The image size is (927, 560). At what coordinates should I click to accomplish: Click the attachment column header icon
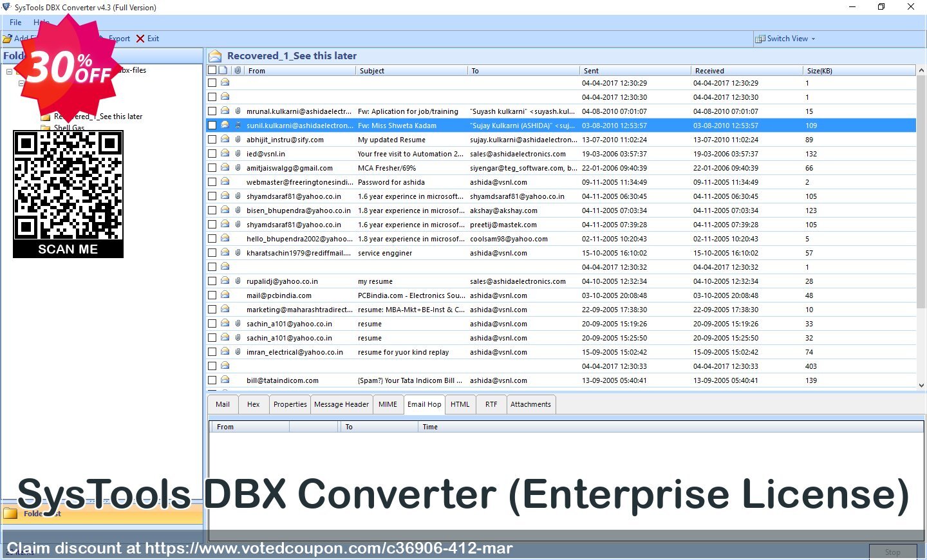coord(238,70)
